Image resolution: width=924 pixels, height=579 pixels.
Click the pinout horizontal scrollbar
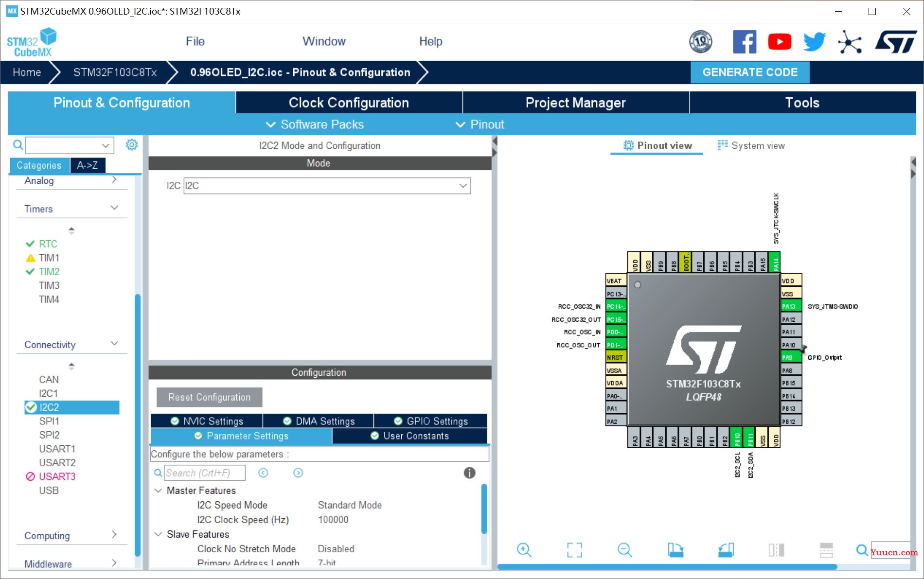coord(667,567)
